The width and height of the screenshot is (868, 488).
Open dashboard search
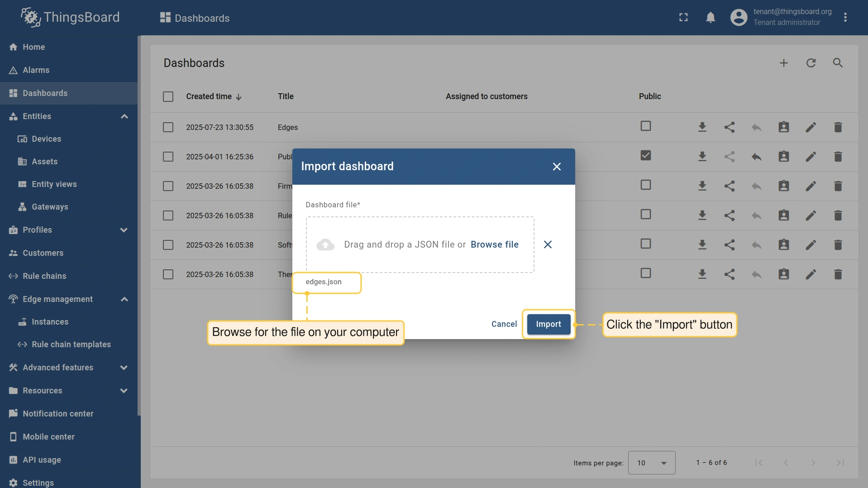click(x=838, y=63)
